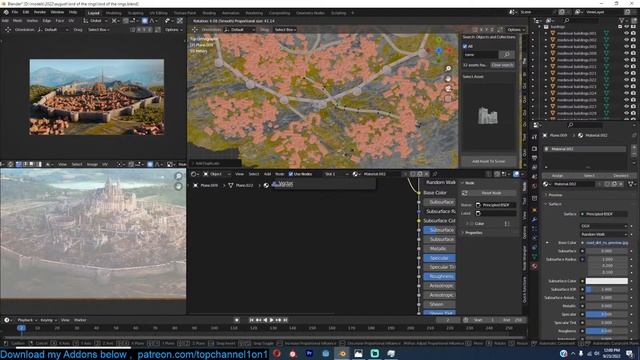Viewport: 640px width, 360px height.
Task: Open the Material properties tab icon
Action: click(x=534, y=266)
